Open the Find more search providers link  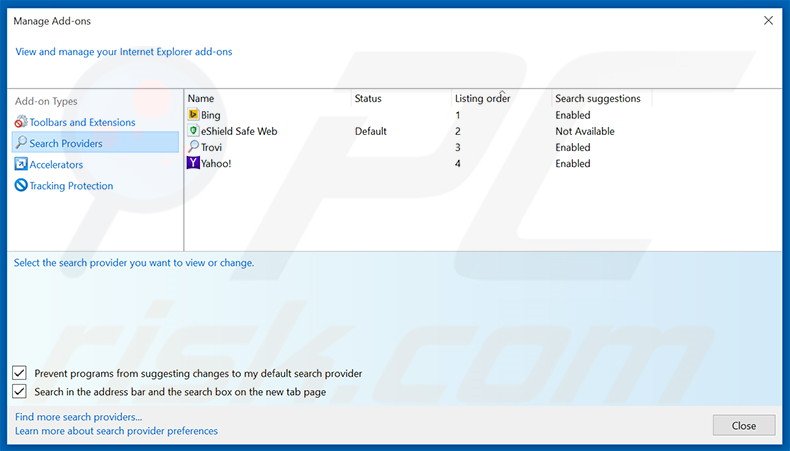click(78, 417)
